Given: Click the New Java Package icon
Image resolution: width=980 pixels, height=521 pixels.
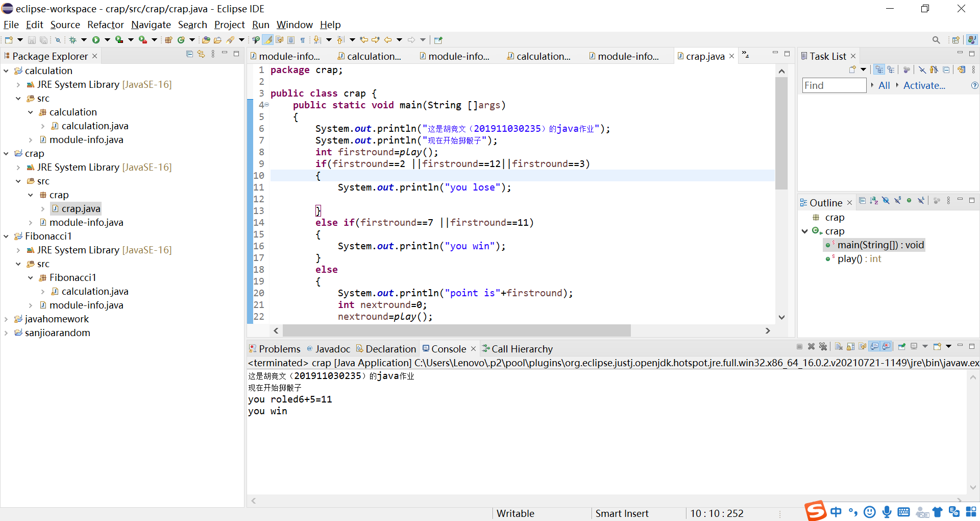Looking at the screenshot, I should pyautogui.click(x=168, y=40).
